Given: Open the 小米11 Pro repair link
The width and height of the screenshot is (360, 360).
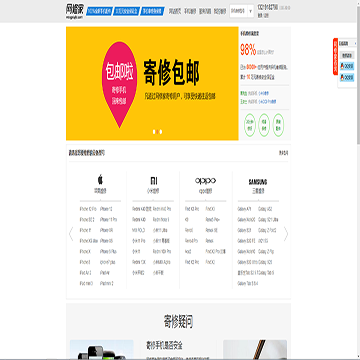Looking at the screenshot, I should click(139, 241).
